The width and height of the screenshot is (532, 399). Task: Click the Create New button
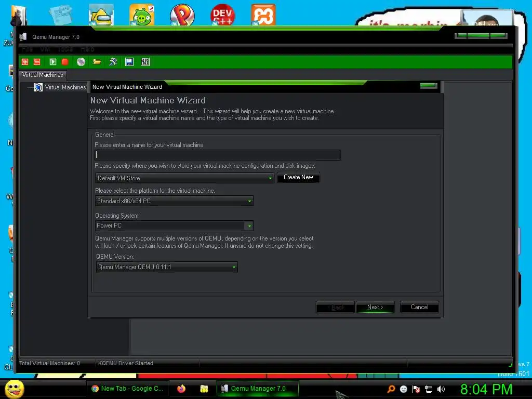298,177
